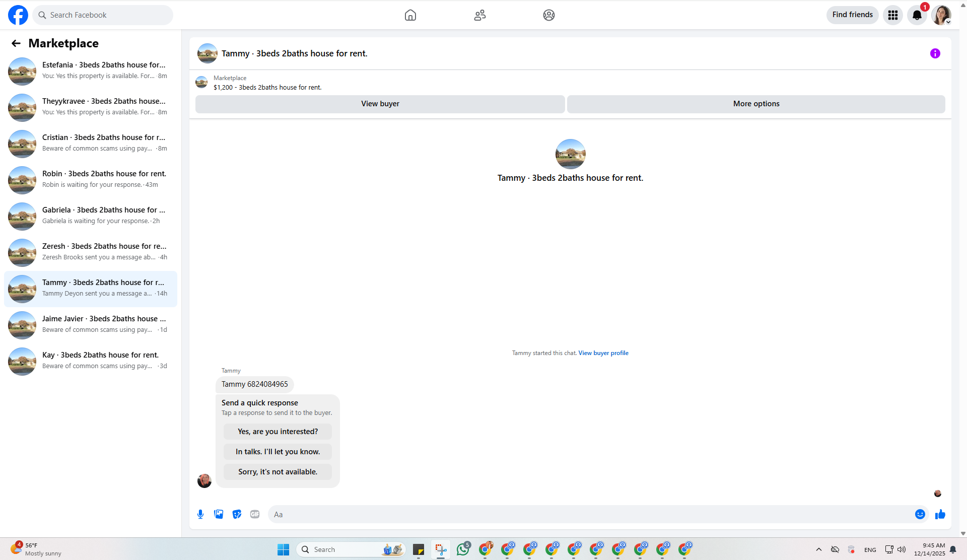Send quick response "In talks. I'll let you know."
Image resolution: width=967 pixels, height=560 pixels.
point(278,452)
